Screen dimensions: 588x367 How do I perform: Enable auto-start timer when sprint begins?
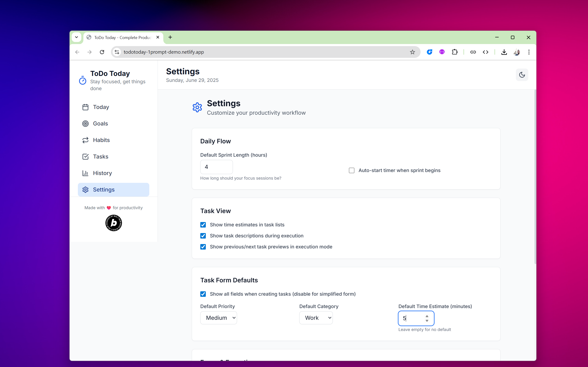click(352, 170)
